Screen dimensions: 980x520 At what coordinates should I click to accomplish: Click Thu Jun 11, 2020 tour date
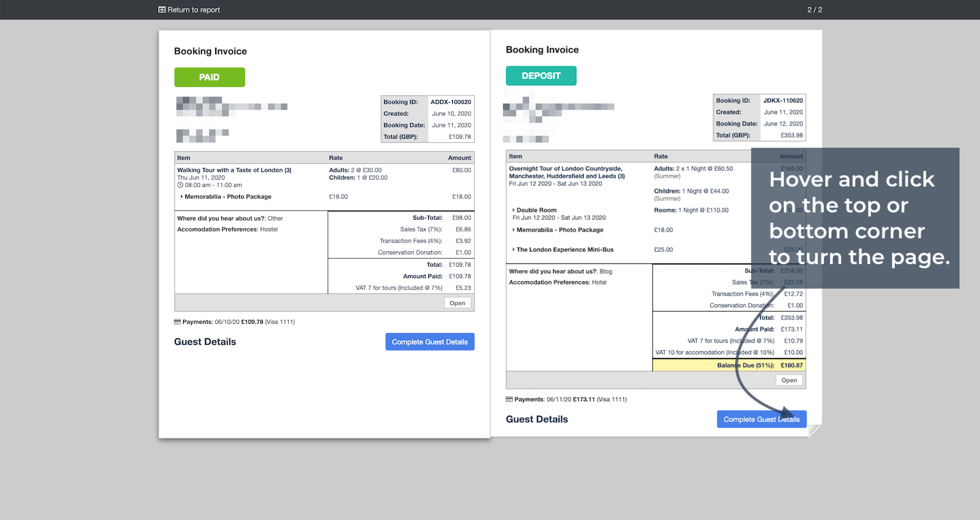[x=201, y=178]
